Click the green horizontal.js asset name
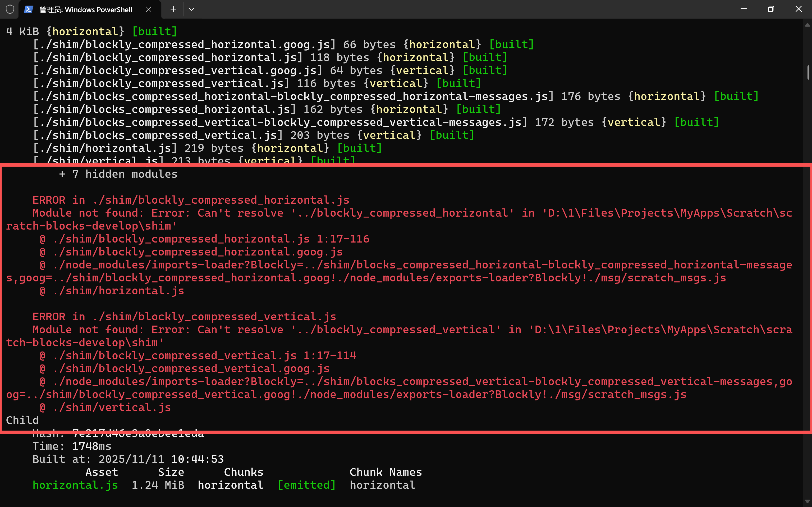The width and height of the screenshot is (812, 507). pyautogui.click(x=75, y=485)
